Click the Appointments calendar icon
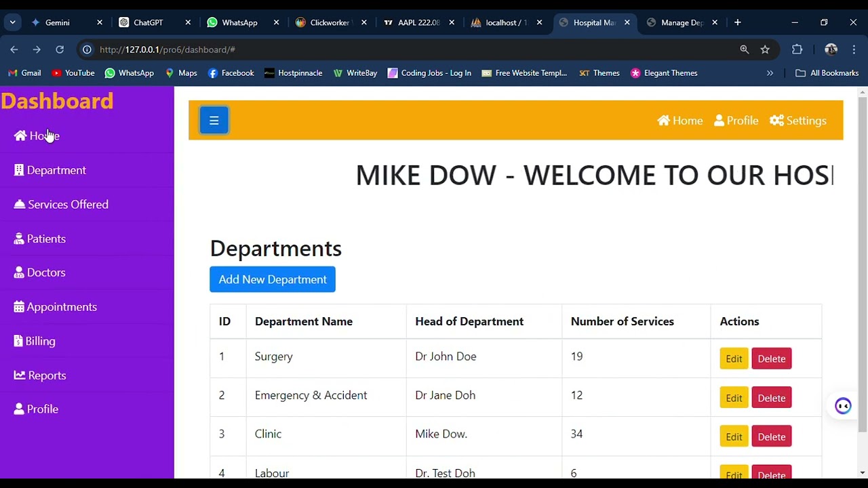868x488 pixels. pyautogui.click(x=19, y=306)
